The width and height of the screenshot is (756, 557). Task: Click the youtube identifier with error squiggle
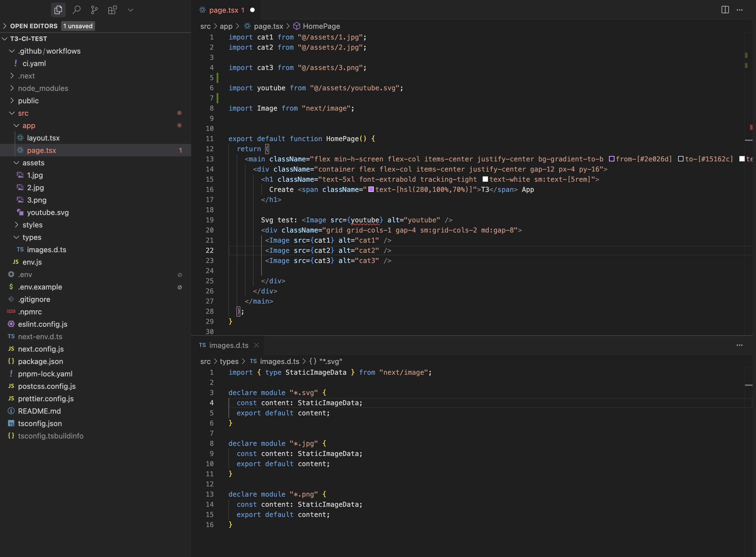tap(365, 220)
